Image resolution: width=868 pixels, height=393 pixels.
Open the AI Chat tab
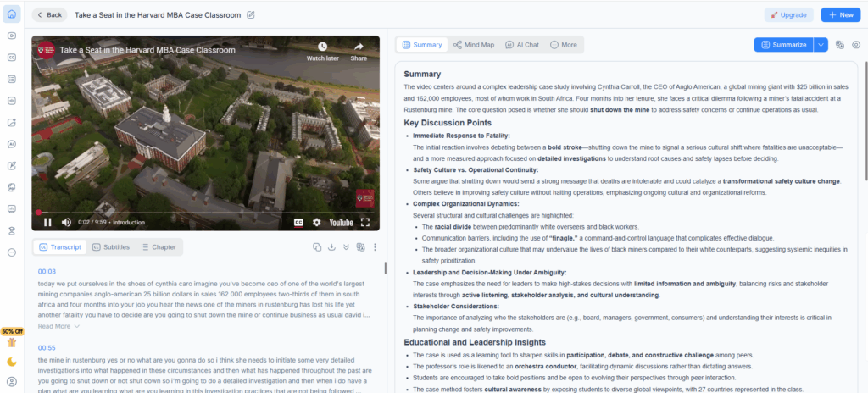coord(522,45)
